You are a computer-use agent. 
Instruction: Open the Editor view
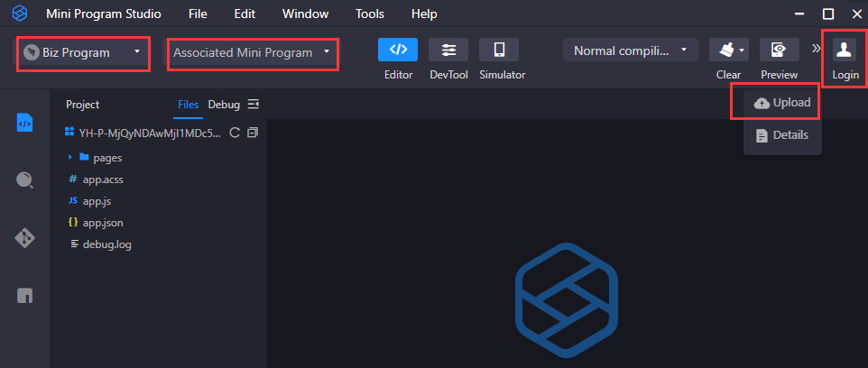398,51
